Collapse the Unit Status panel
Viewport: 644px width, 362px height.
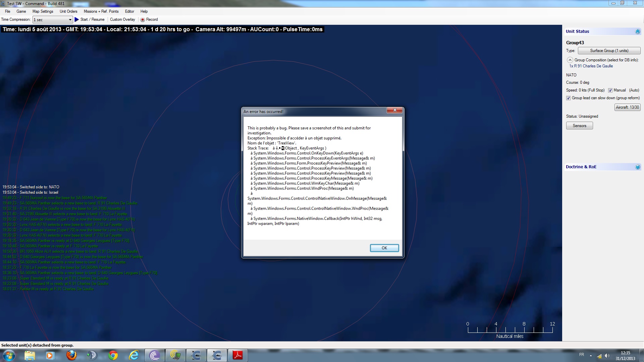(637, 32)
